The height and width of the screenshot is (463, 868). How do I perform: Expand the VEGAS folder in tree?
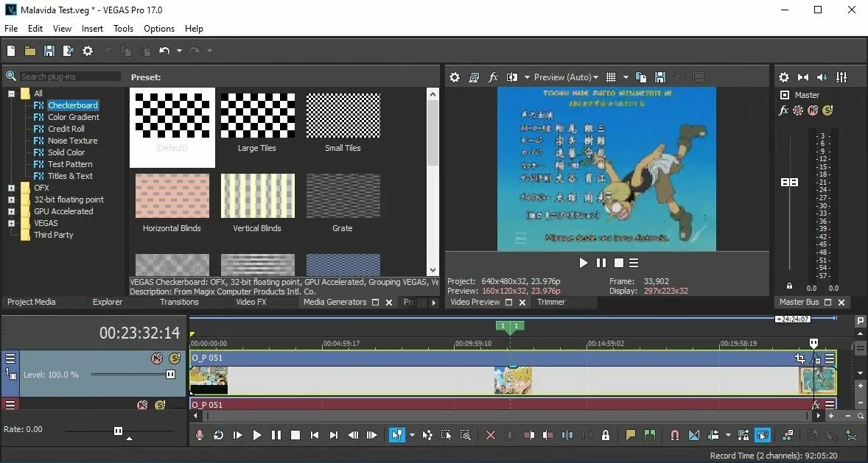pyautogui.click(x=11, y=224)
